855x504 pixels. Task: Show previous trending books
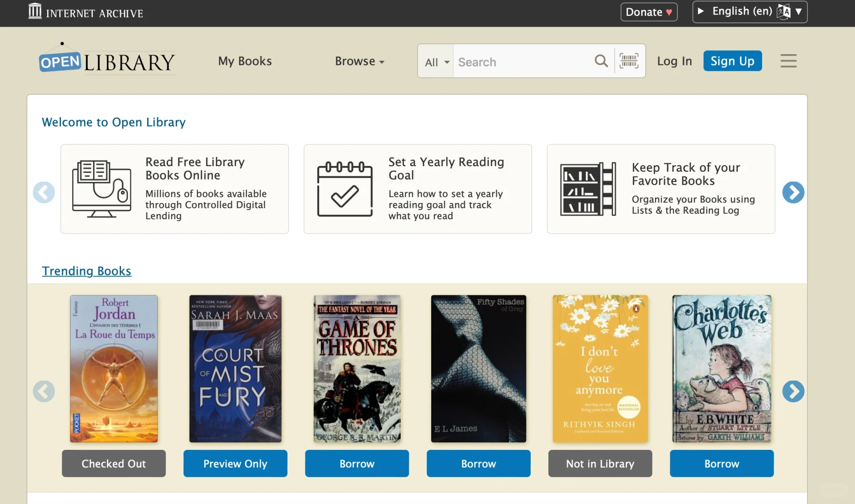click(44, 391)
